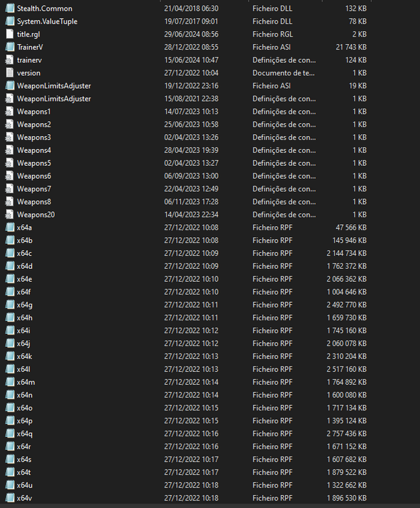Select the Weapons2 config gear icon
The image size is (420, 508).
click(x=9, y=125)
